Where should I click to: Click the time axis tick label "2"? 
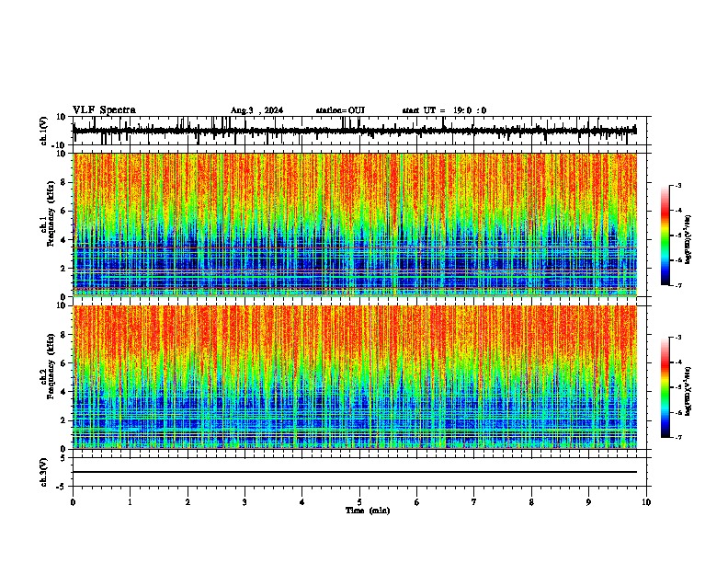point(188,502)
